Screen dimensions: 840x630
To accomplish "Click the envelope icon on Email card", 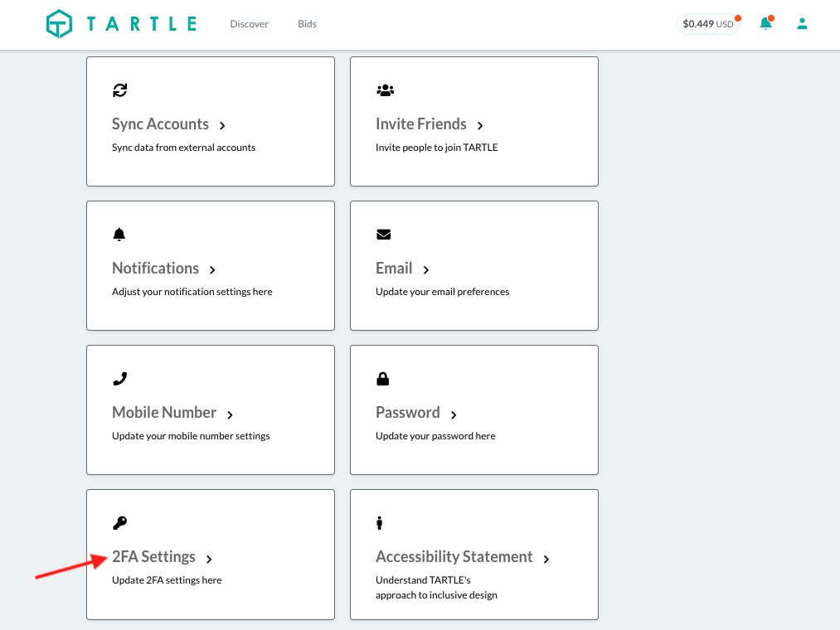I will pyautogui.click(x=384, y=235).
